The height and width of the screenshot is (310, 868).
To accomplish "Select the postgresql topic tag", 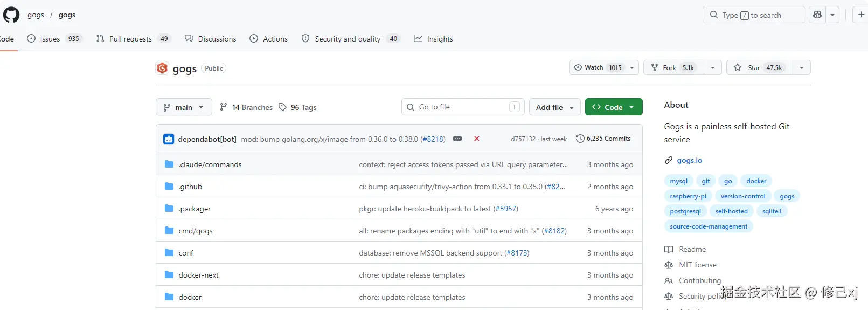I will (x=685, y=211).
